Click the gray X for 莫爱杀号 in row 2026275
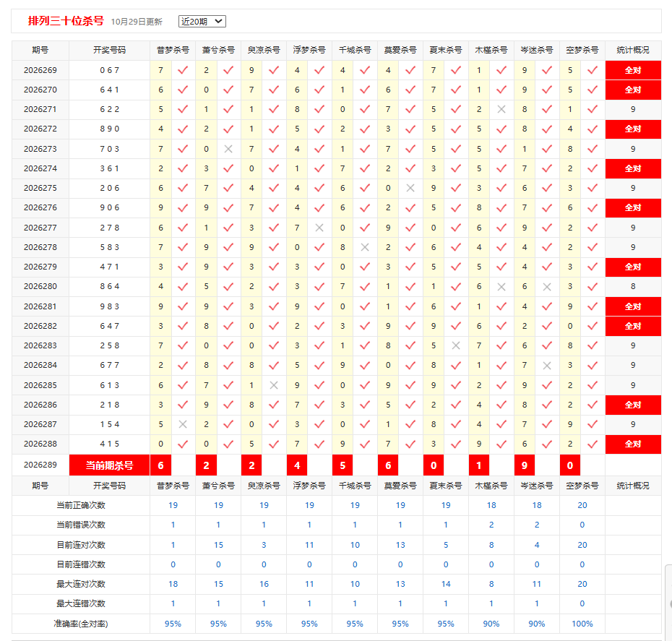This screenshot has height=641, width=672. pyautogui.click(x=410, y=188)
